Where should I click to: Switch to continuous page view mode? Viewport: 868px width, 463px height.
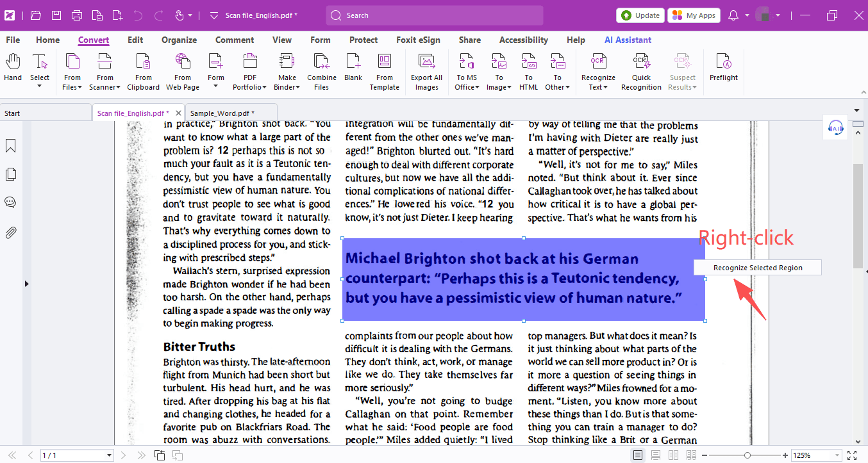tap(656, 455)
